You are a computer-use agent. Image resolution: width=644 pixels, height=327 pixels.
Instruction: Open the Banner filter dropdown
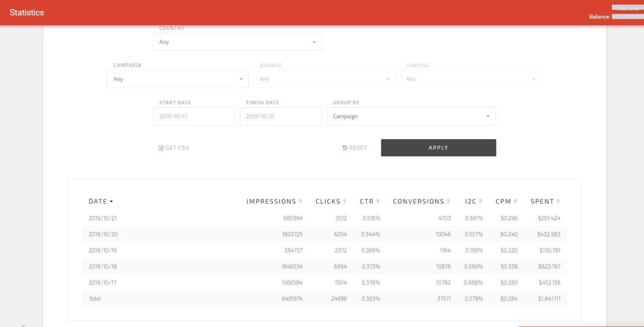[324, 79]
